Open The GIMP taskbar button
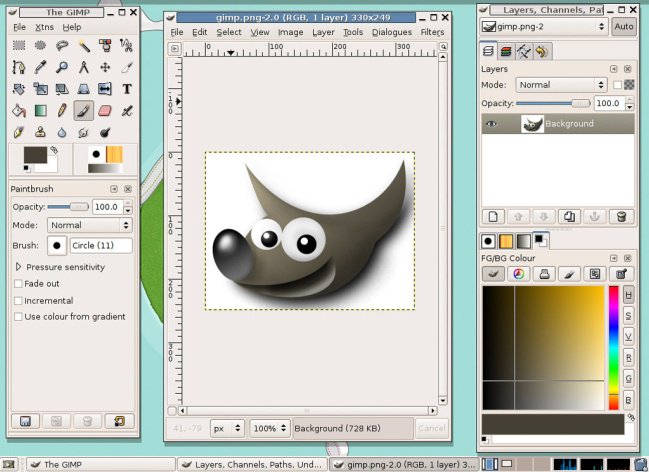The width and height of the screenshot is (649, 472). (101, 465)
